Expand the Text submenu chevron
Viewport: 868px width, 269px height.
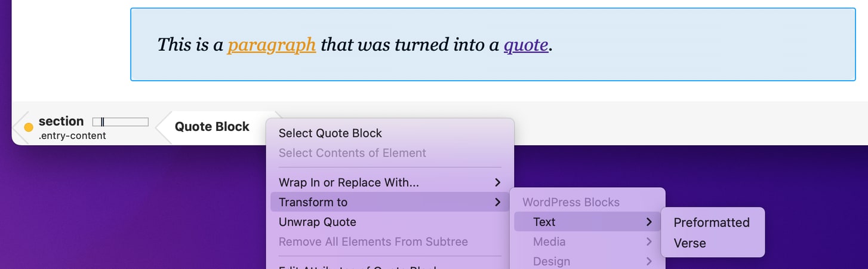[x=649, y=222]
